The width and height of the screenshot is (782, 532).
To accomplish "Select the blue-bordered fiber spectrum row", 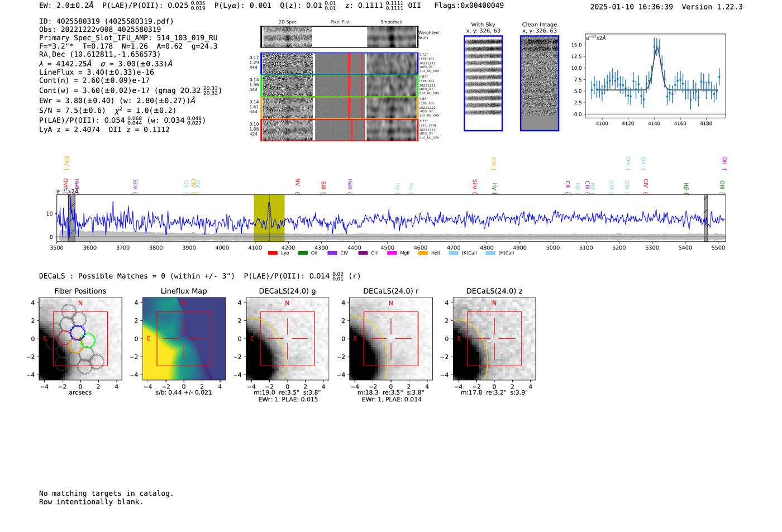I will [x=339, y=64].
